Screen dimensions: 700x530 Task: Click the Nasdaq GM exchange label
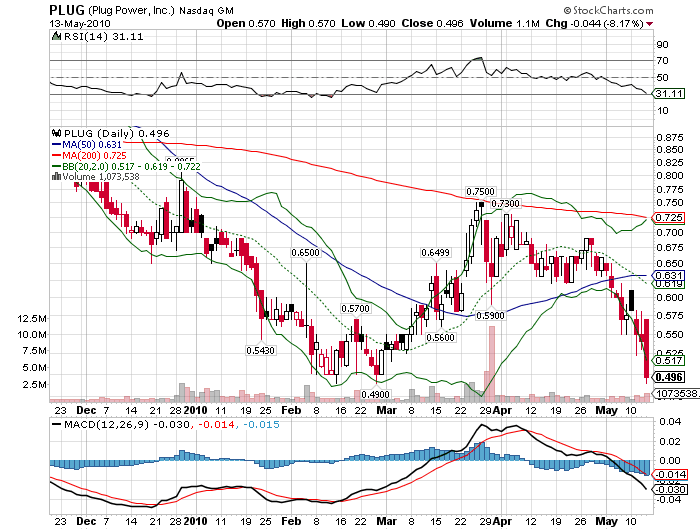pyautogui.click(x=206, y=11)
